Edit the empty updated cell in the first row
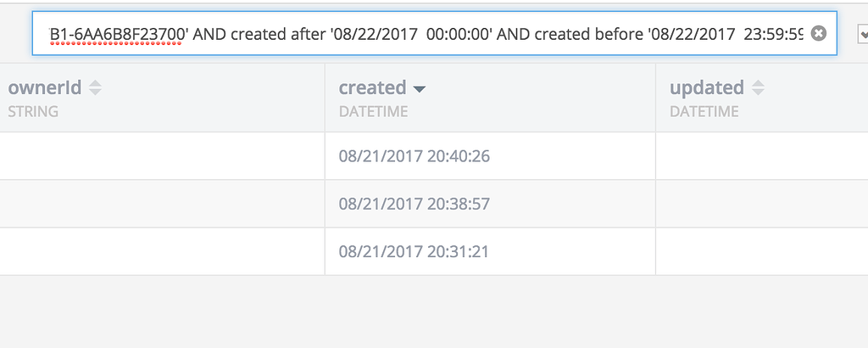Screen dimensions: 868x348 [762, 155]
